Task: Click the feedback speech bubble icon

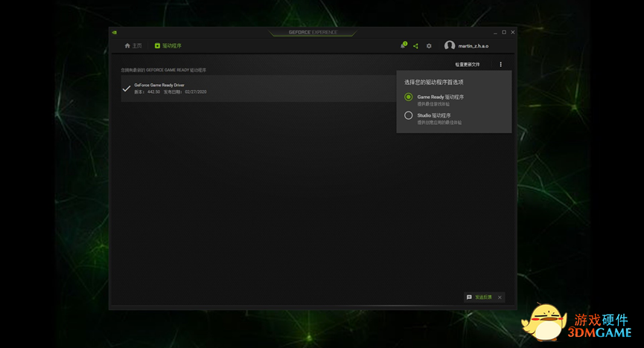Action: pyautogui.click(x=469, y=297)
